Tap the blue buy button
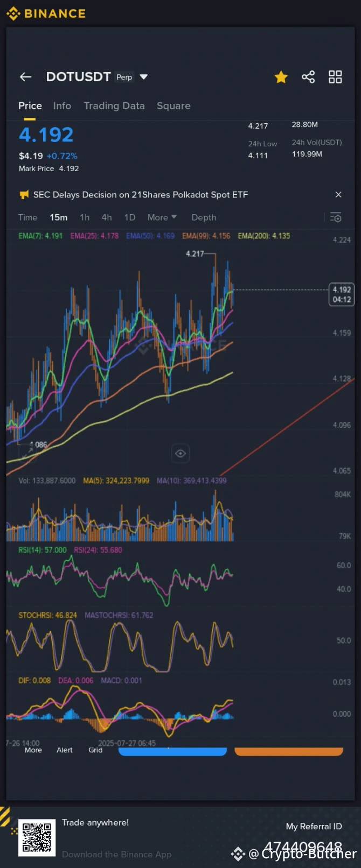This screenshot has width=361, height=868. [172, 751]
